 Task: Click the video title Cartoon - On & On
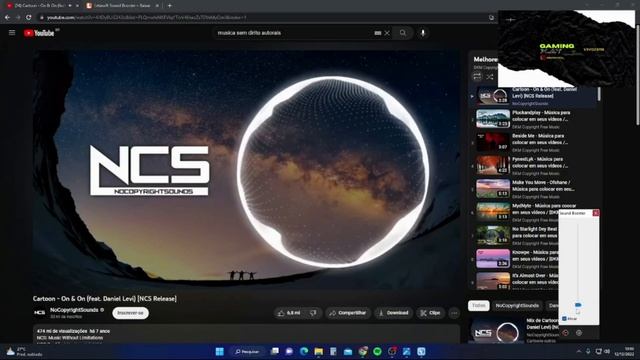click(x=105, y=299)
